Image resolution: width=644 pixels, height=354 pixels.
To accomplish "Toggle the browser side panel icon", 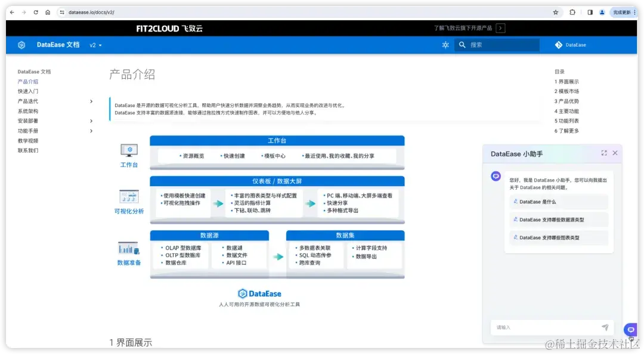I will pyautogui.click(x=590, y=13).
